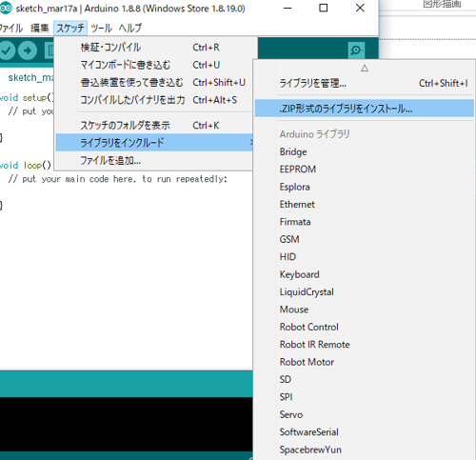
Task: Open ライブラリを管理...
Action: 365,84
